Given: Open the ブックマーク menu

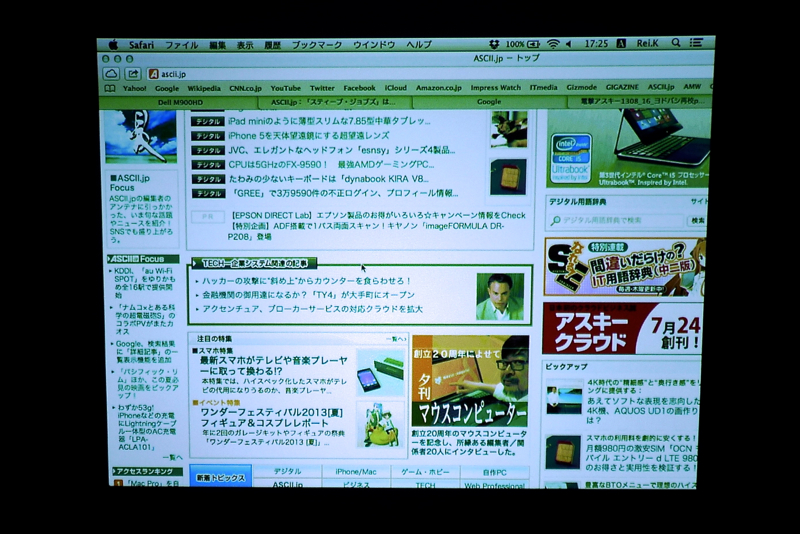Looking at the screenshot, I should [x=317, y=45].
